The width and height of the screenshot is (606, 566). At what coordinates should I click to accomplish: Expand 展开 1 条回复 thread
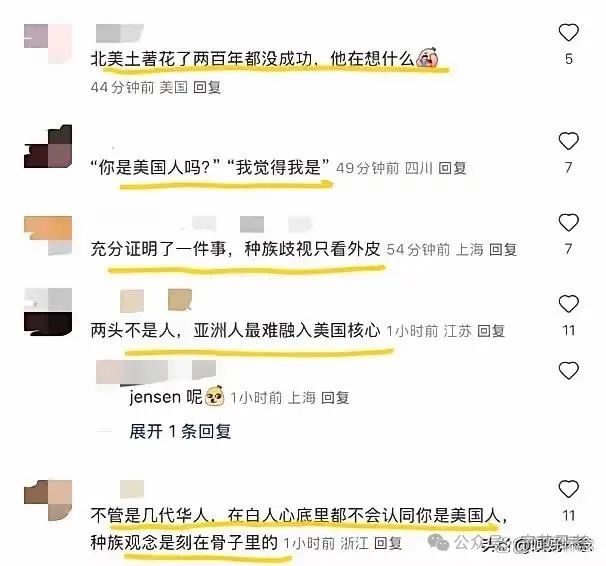[x=180, y=431]
